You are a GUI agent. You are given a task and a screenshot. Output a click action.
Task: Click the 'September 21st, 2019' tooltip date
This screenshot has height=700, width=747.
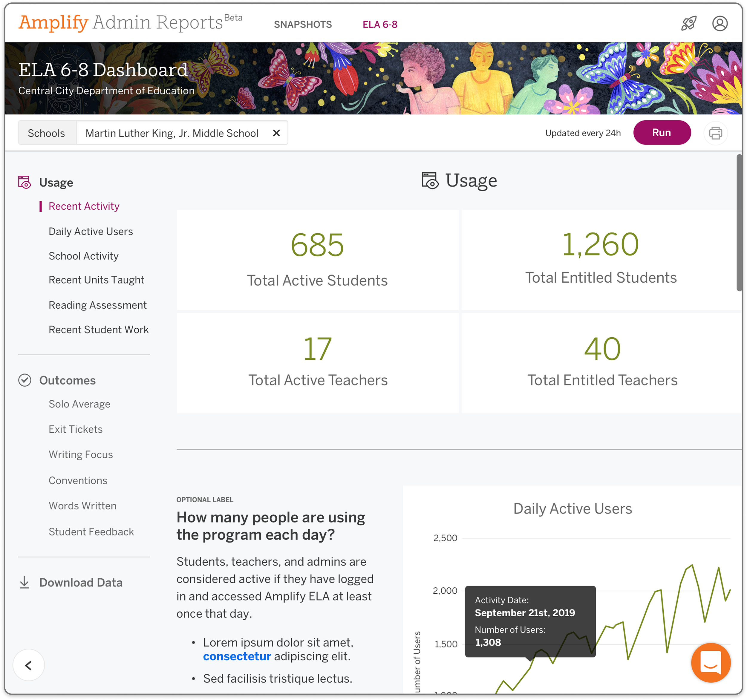coord(525,613)
